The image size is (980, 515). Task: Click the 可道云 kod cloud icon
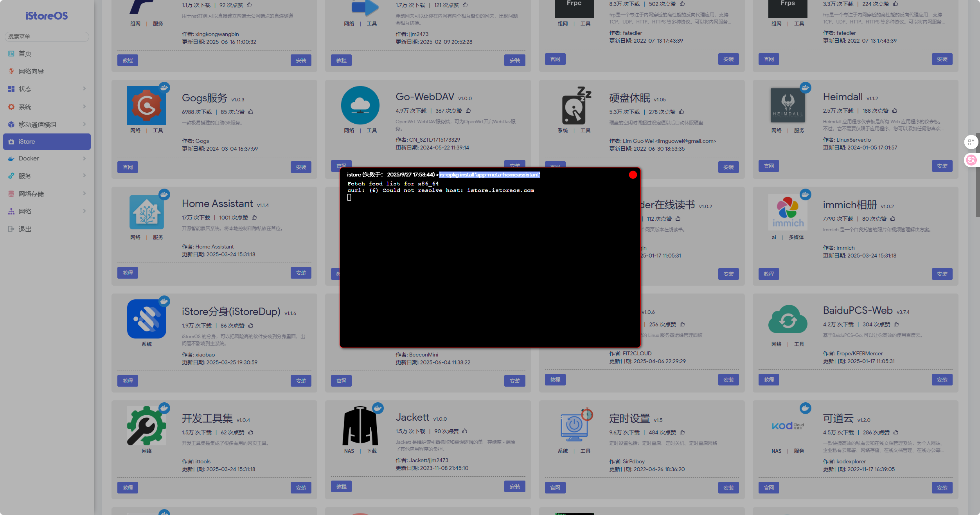click(788, 426)
